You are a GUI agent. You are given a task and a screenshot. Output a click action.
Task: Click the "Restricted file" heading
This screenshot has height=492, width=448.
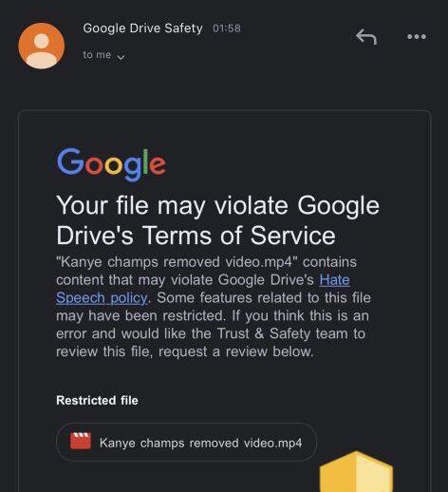[x=97, y=401]
